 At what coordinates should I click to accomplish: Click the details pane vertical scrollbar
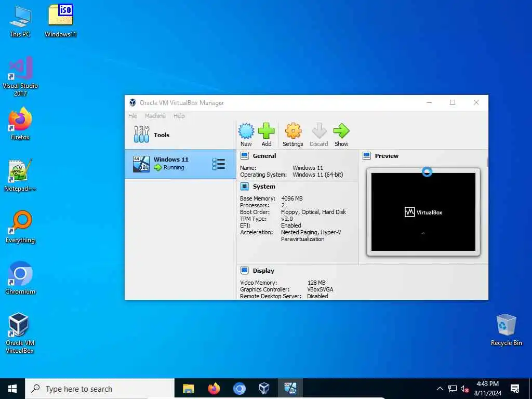click(487, 162)
